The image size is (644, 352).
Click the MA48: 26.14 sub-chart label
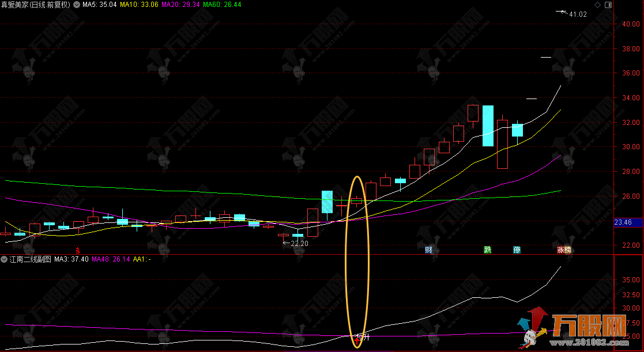click(x=111, y=259)
